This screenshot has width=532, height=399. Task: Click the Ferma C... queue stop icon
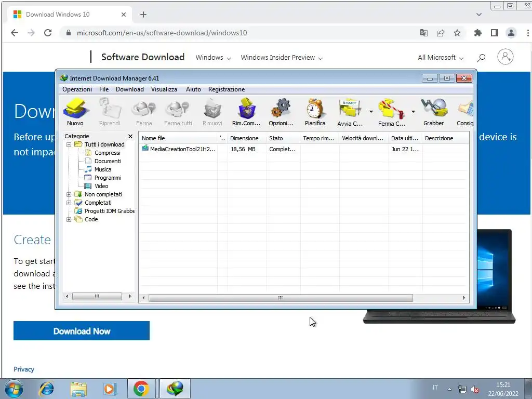(391, 112)
